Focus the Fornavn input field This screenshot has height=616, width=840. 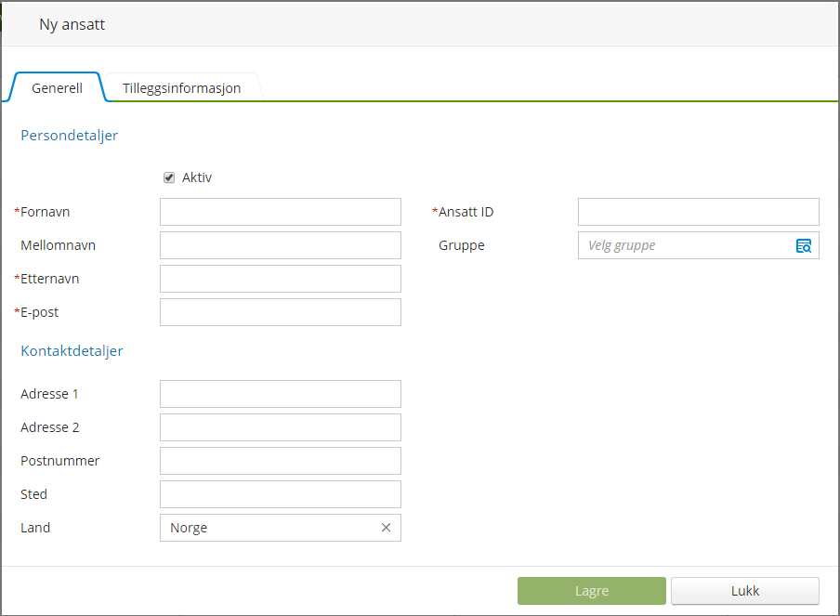(x=281, y=212)
